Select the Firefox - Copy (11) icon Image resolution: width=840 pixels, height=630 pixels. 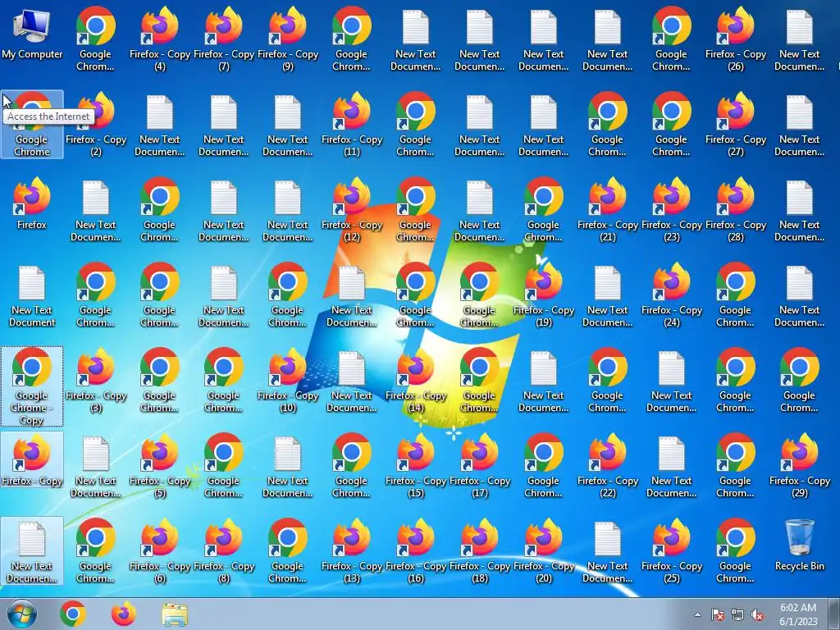click(x=352, y=125)
